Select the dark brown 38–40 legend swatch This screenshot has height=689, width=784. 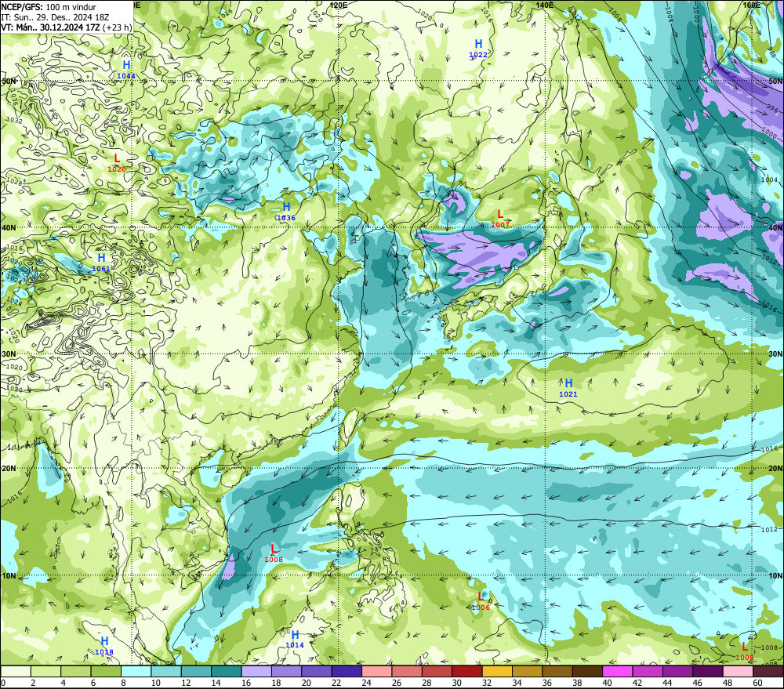click(x=587, y=671)
